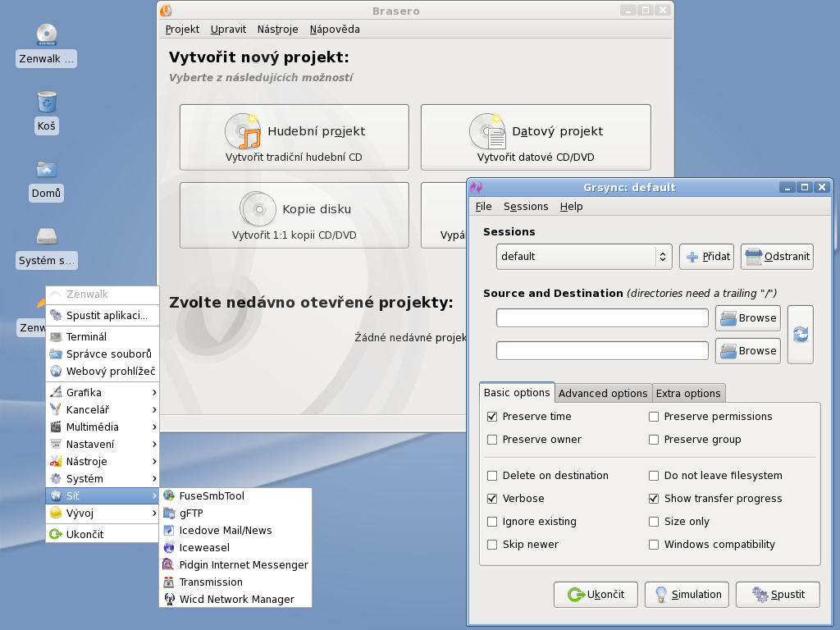Image resolution: width=840 pixels, height=630 pixels.
Task: Expand the Nástroje submenu in Zenwalk menu
Action: 103,461
